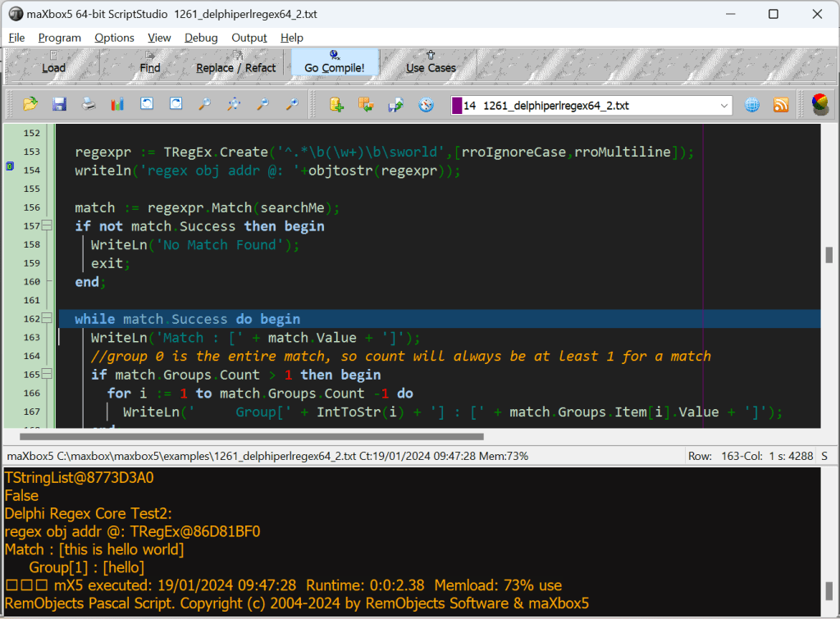Open the bar chart icon in toolbar
This screenshot has height=619, width=840.
117,105
